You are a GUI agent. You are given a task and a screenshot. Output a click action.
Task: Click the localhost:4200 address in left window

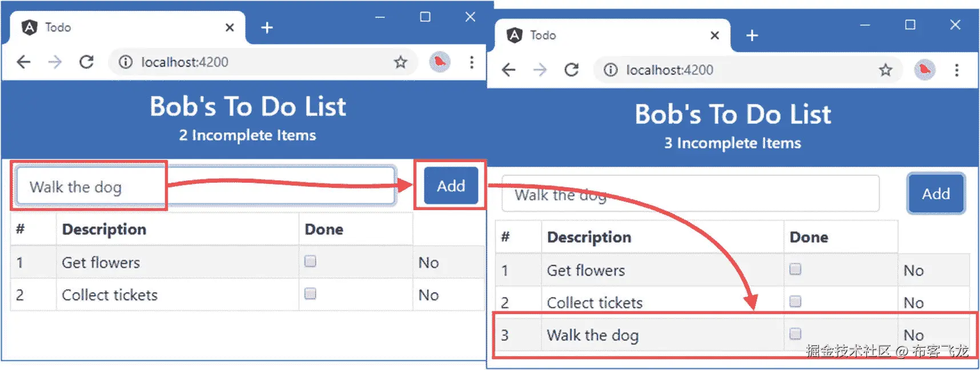(184, 62)
